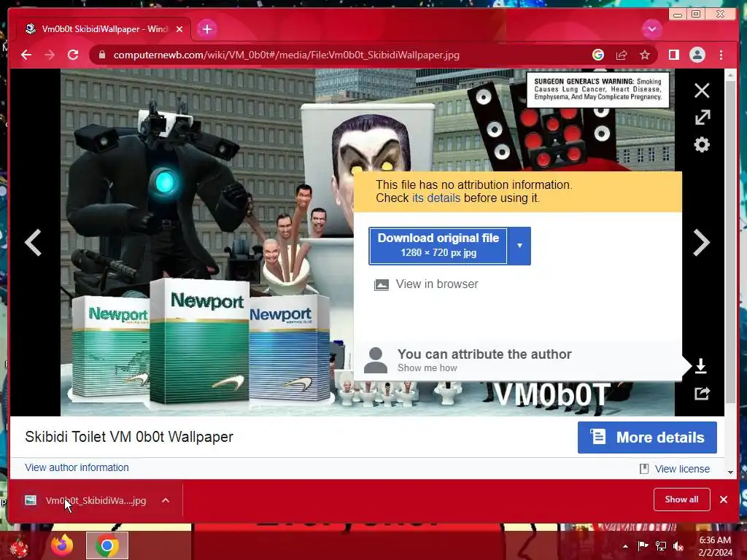Expand the download size dropdown arrow
This screenshot has width=747, height=560.
coord(519,246)
